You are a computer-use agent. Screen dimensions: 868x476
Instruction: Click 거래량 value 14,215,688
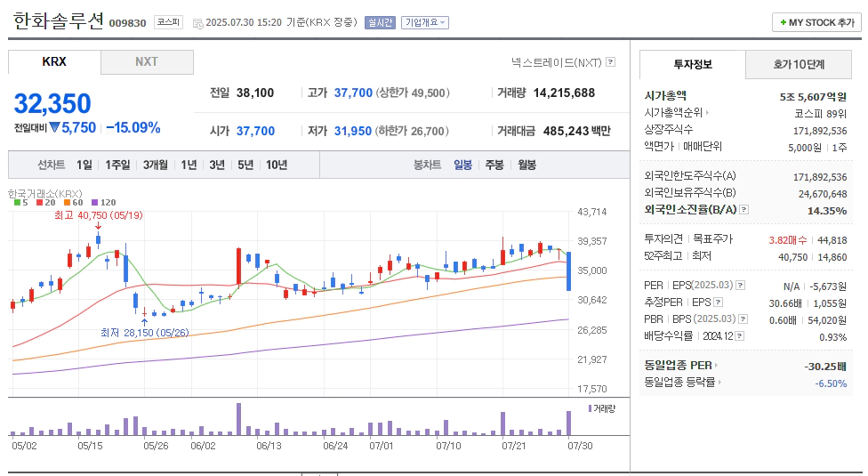(564, 93)
